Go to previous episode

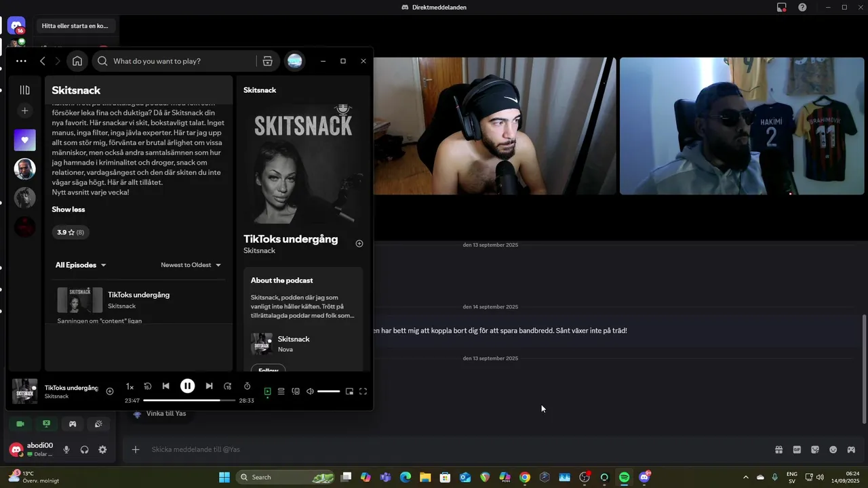166,386
